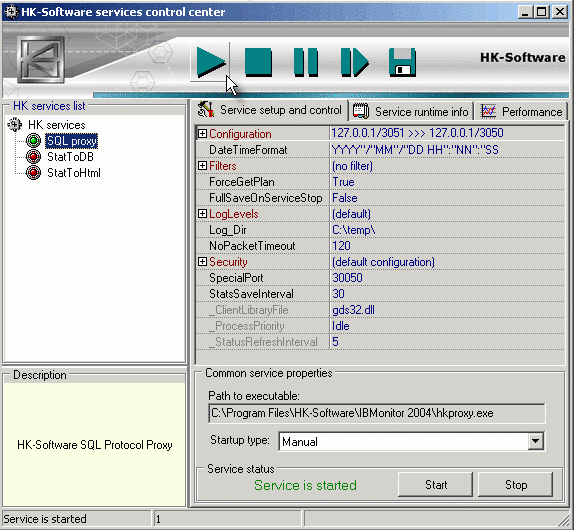Click the HK-Software logo image
Screen dimensions: 574x530
(41, 60)
